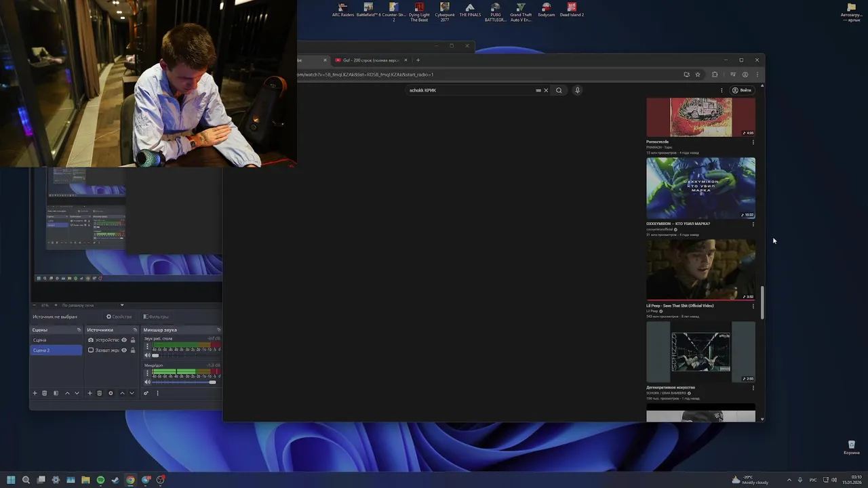Viewport: 868px width, 488px height.
Task: Start YouTube voice search microphone
Action: point(577,90)
